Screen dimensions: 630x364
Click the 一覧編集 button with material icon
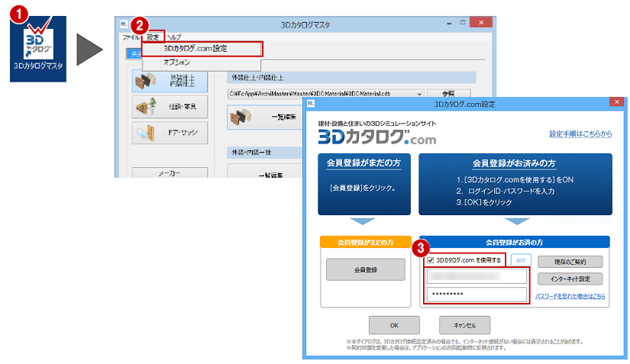pyautogui.click(x=264, y=117)
